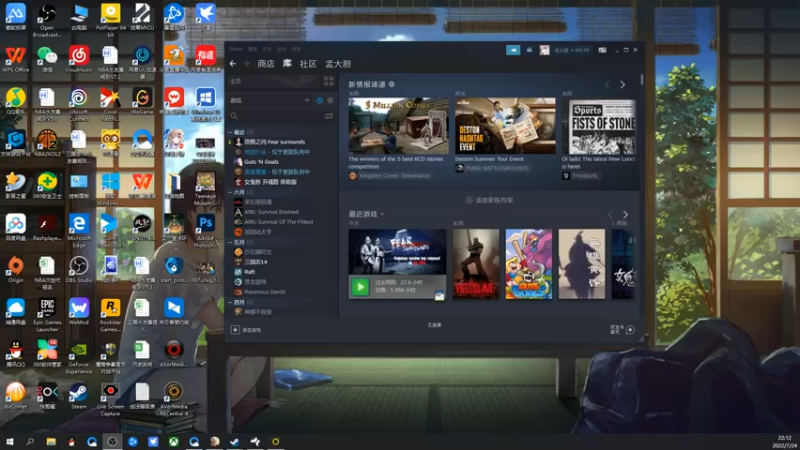Viewport: 800px width, 450px height.
Task: Toggle sort by recent activity clock icon
Action: (319, 101)
